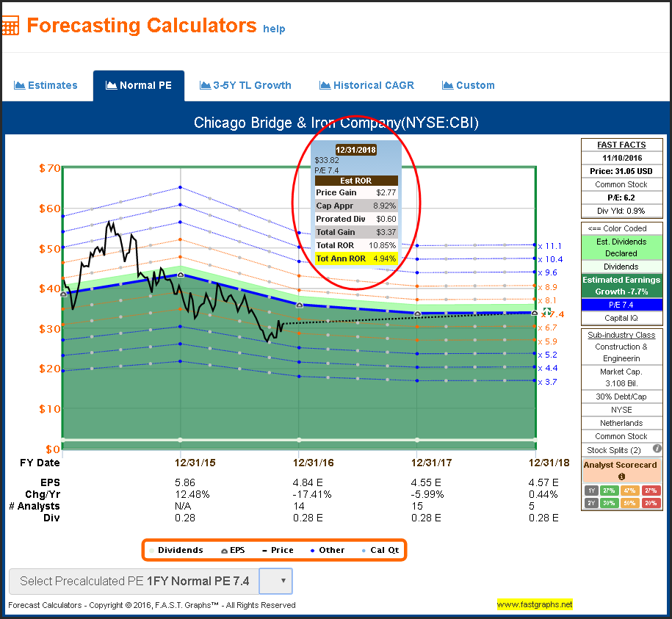Click the Tot Ann ROR 4.94% row
672x619 pixels.
pyautogui.click(x=356, y=258)
